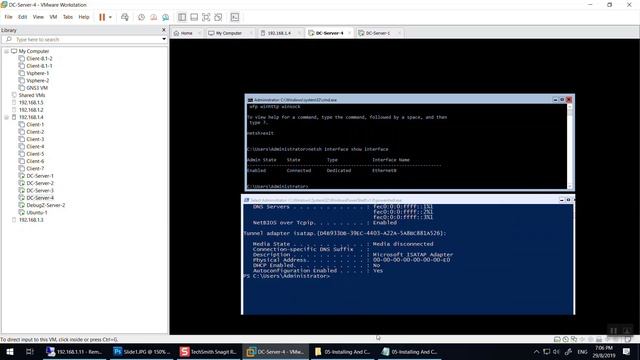
Task: Select Shared VMs in the library
Action: (31, 95)
